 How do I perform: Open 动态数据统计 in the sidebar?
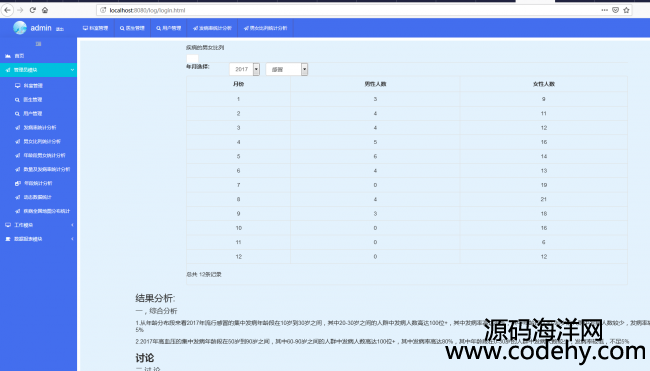point(33,197)
